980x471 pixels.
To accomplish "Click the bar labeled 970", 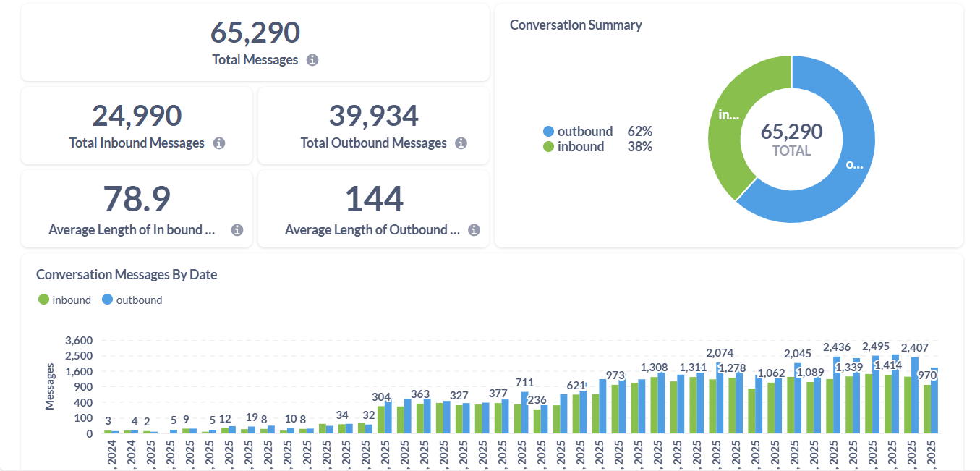I will (x=927, y=409).
